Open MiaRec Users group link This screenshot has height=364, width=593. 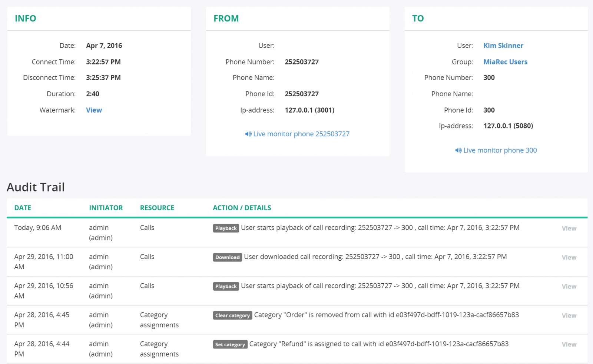point(505,62)
